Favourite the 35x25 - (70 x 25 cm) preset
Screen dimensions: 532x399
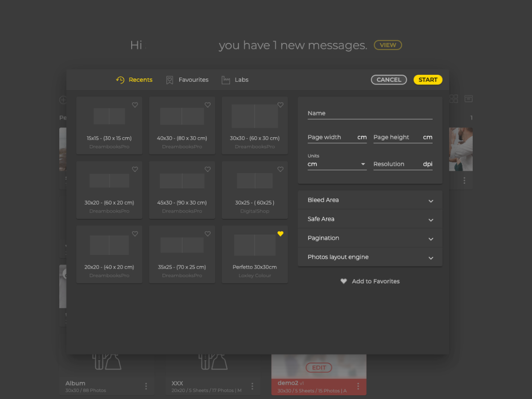point(208,234)
